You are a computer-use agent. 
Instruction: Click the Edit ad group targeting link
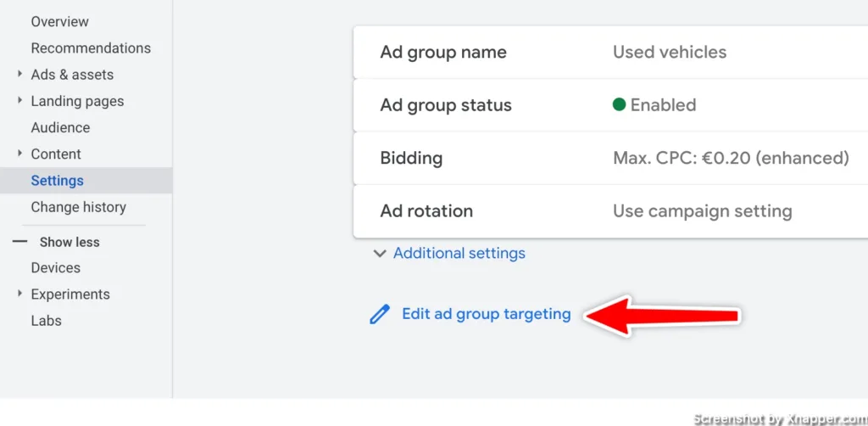click(x=486, y=314)
